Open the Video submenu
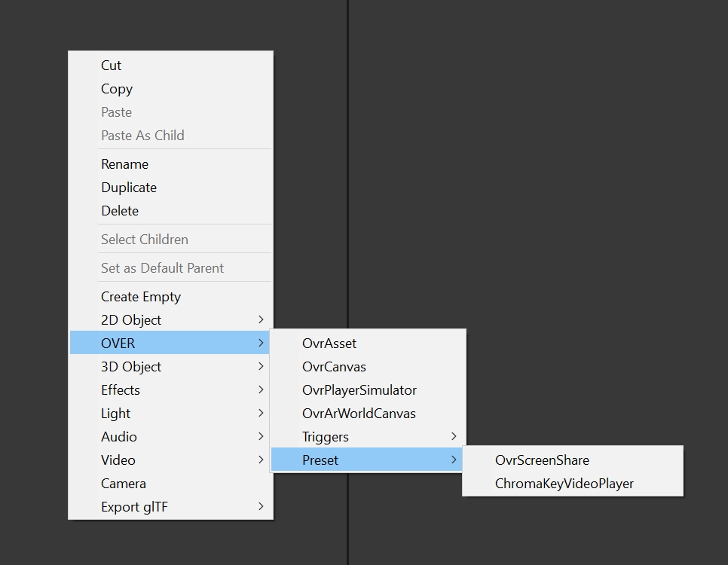 click(118, 460)
